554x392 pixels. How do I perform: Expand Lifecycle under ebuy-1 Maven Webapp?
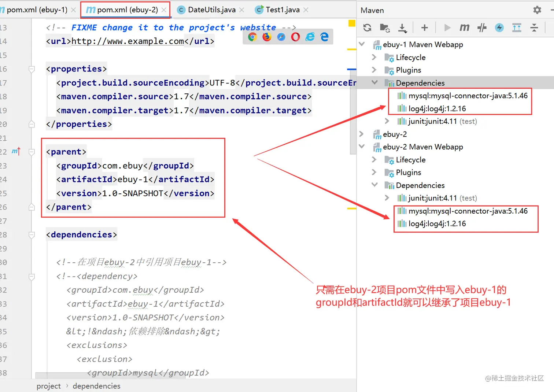click(x=374, y=57)
